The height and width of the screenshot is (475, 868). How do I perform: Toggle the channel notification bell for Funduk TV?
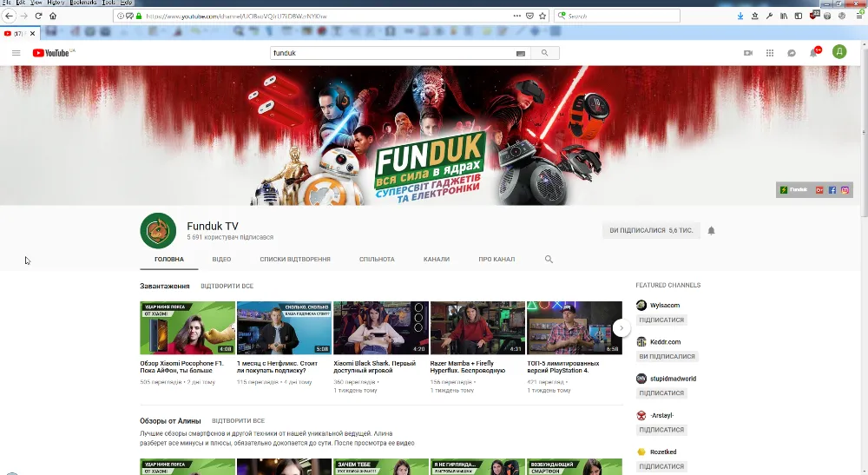coord(712,230)
